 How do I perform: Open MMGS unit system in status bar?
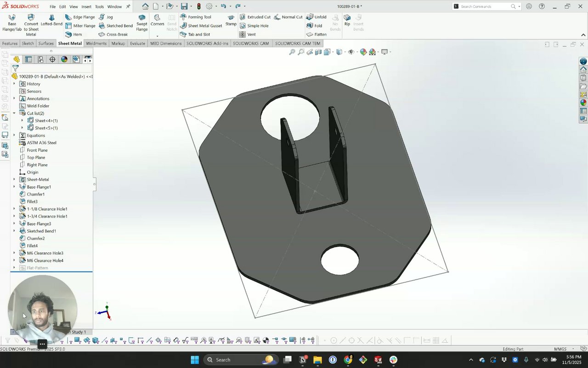tap(560, 349)
